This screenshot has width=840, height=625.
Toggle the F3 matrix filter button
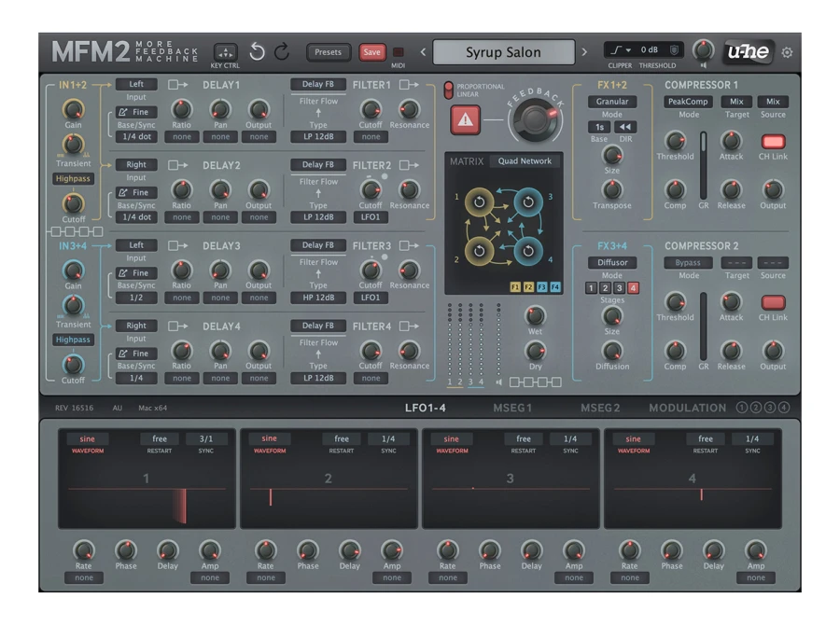pos(541,287)
